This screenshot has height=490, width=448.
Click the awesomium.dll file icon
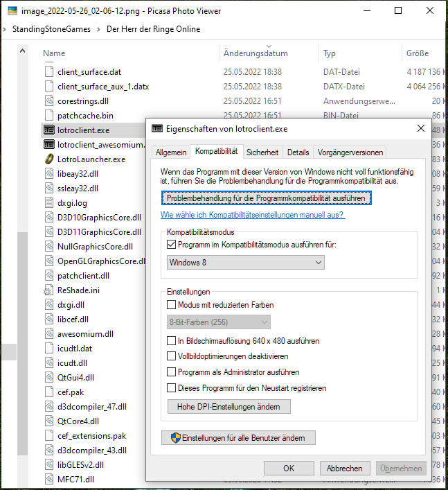pos(49,334)
